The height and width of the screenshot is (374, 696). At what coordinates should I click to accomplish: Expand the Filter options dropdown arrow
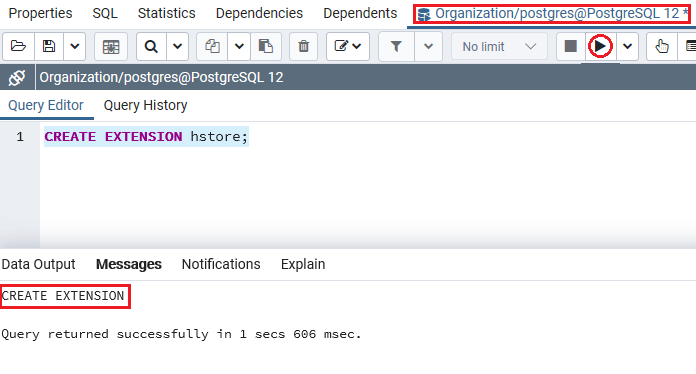[428, 46]
